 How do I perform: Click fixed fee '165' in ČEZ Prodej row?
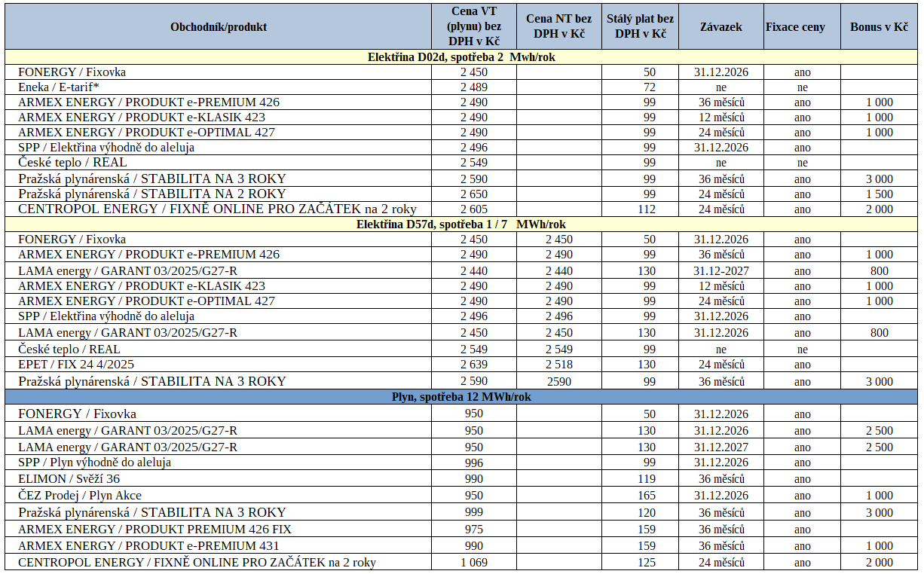(647, 496)
